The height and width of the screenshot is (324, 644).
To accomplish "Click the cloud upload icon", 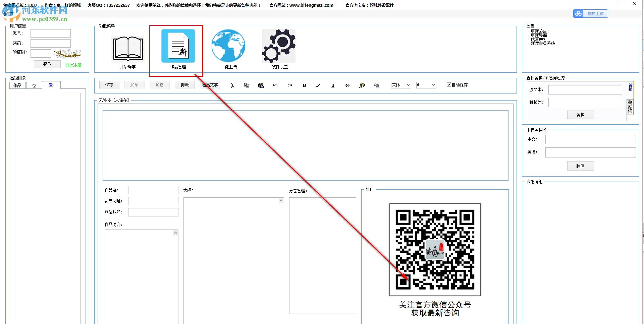I will click(x=578, y=14).
